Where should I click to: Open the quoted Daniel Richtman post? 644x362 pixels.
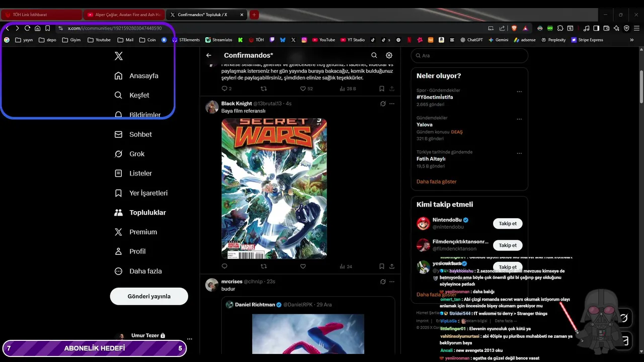308,325
